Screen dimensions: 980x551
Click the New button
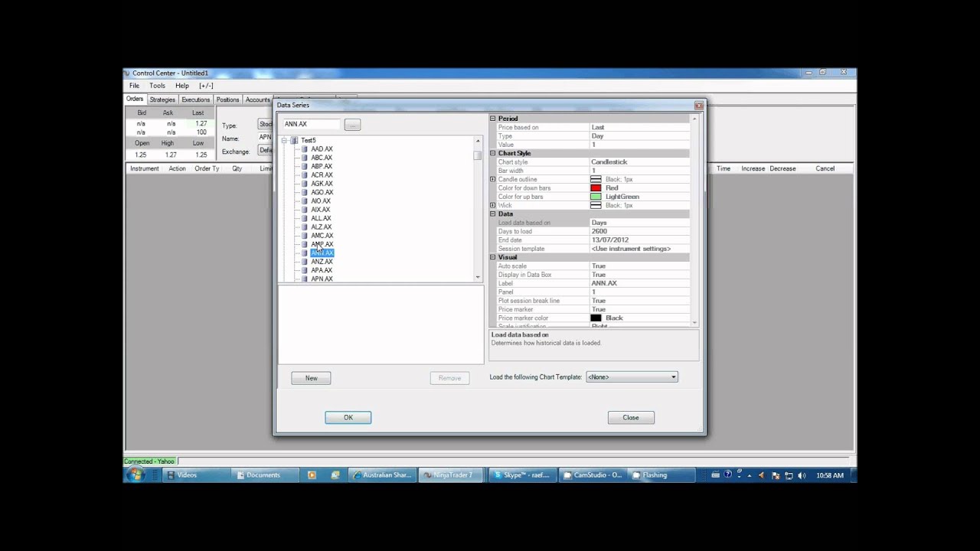pos(311,378)
